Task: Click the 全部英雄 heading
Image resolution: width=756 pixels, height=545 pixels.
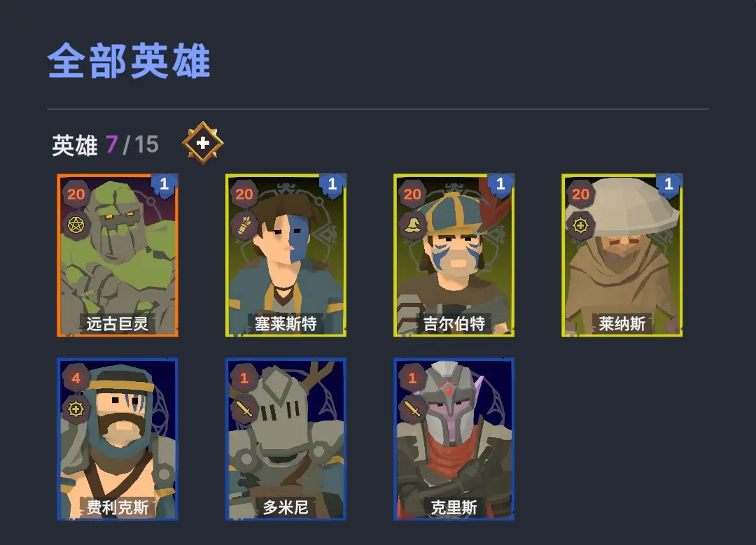Action: coord(129,61)
